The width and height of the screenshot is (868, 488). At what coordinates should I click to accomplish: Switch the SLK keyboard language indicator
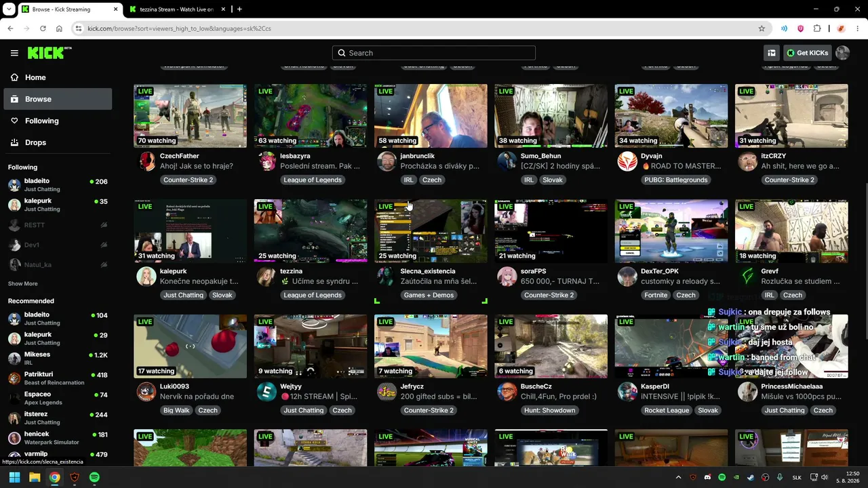tap(797, 477)
